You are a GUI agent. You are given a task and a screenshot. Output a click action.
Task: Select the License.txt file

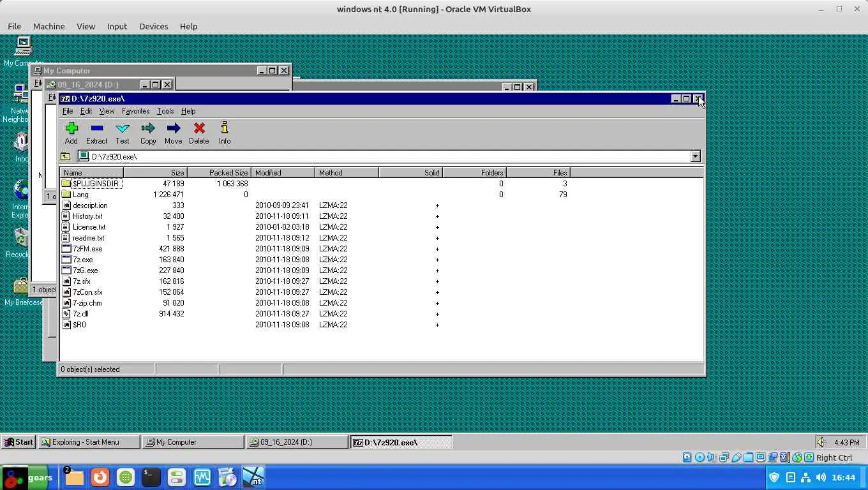pyautogui.click(x=89, y=227)
